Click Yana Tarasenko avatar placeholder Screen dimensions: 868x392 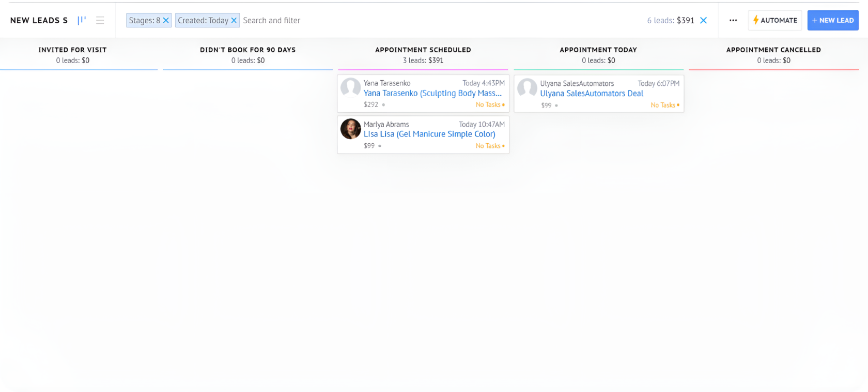tap(350, 88)
